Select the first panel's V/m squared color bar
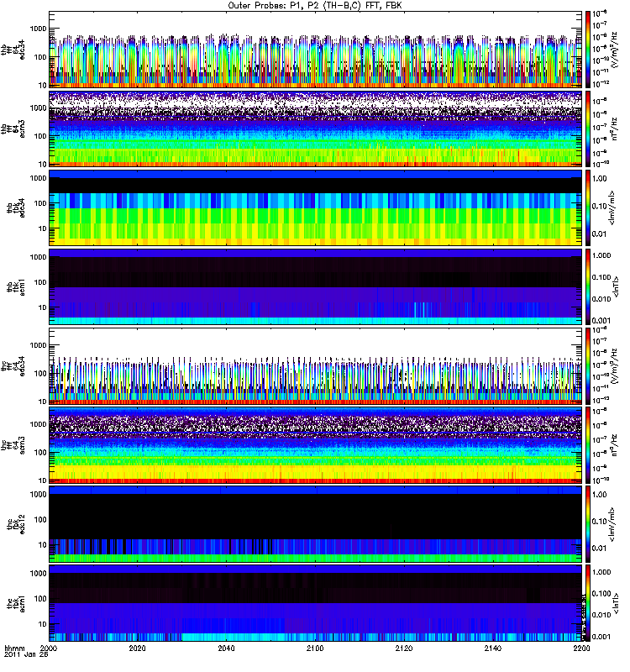Screen dimensions: 630x672 (x=588, y=50)
